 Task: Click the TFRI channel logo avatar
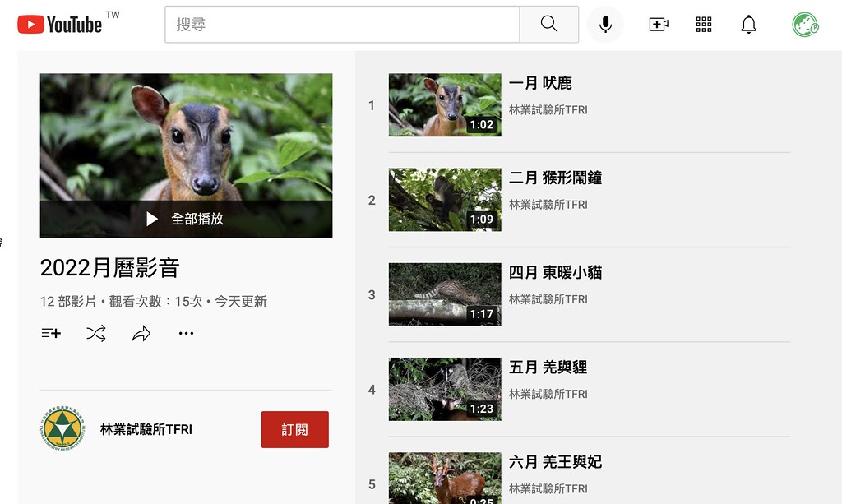[x=62, y=429]
